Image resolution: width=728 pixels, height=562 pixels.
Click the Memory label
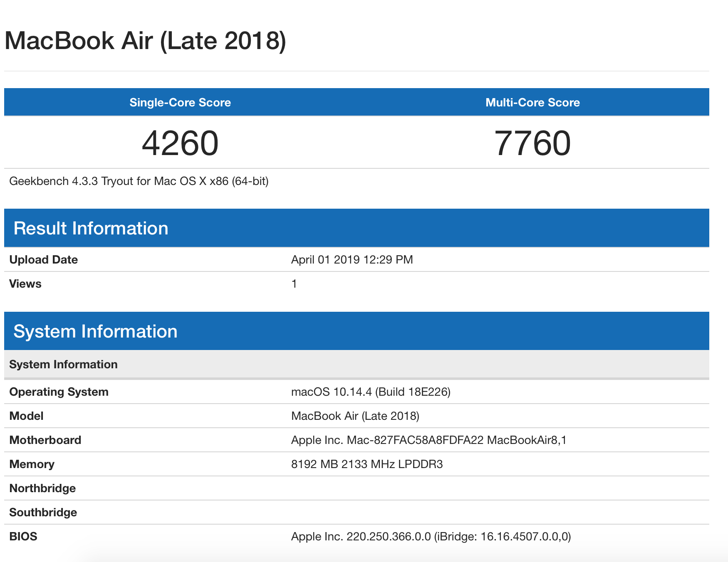(32, 464)
